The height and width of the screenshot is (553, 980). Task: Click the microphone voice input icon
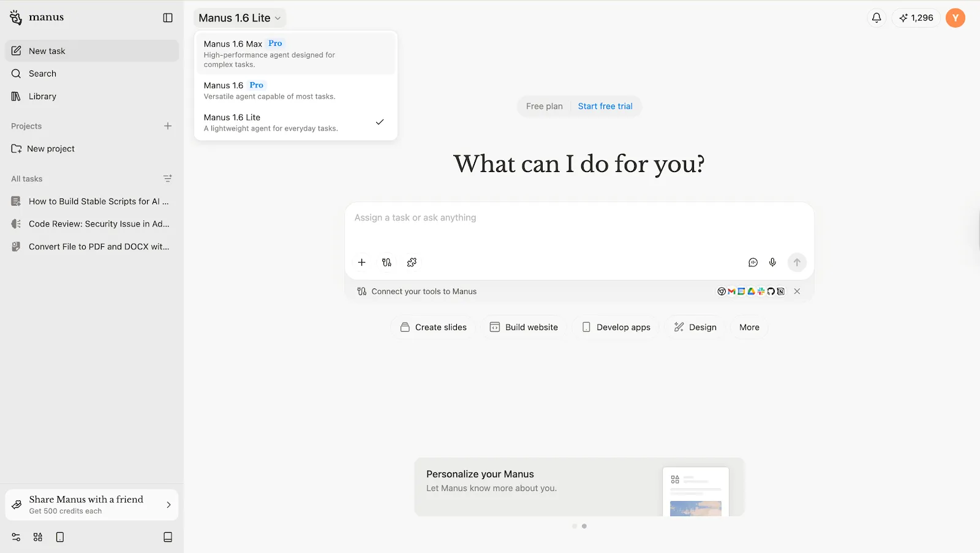(x=772, y=262)
